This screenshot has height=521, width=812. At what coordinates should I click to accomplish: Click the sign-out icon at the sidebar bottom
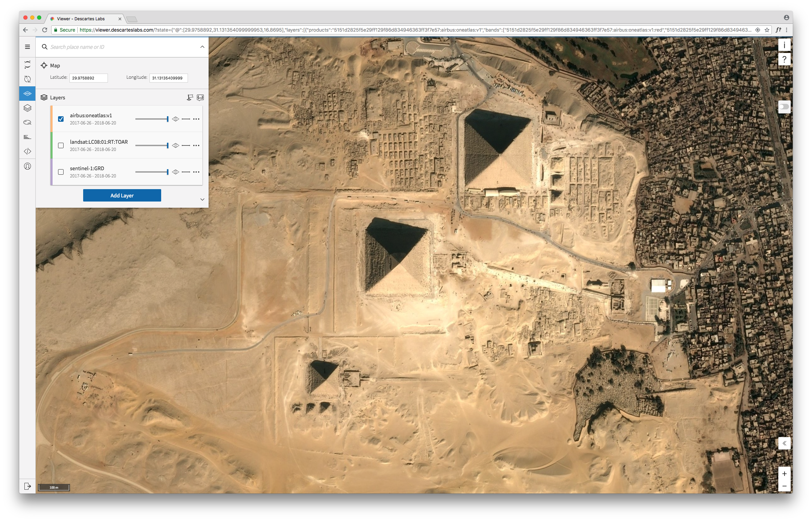[27, 486]
